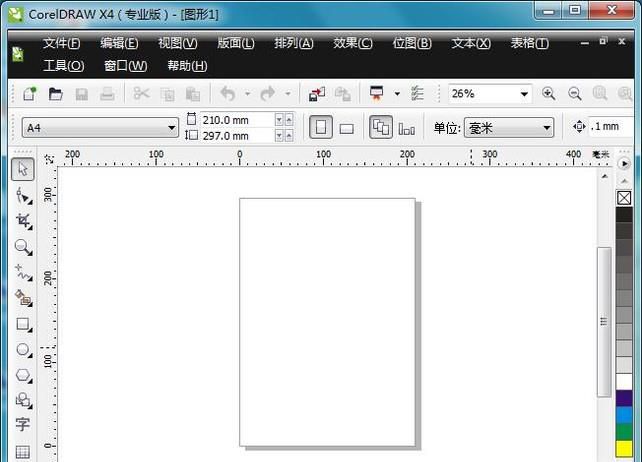Screen dimensions: 642x462
Task: Select the Ellipse tool
Action: coord(22,350)
